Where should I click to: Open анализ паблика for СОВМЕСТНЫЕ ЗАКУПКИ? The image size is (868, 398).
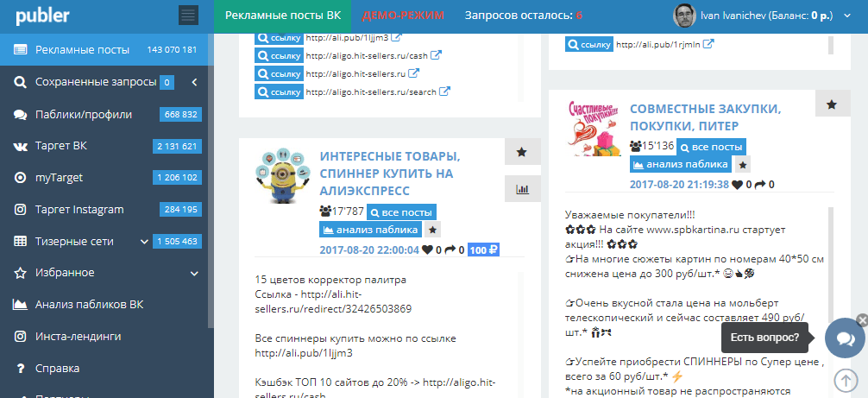pos(681,164)
